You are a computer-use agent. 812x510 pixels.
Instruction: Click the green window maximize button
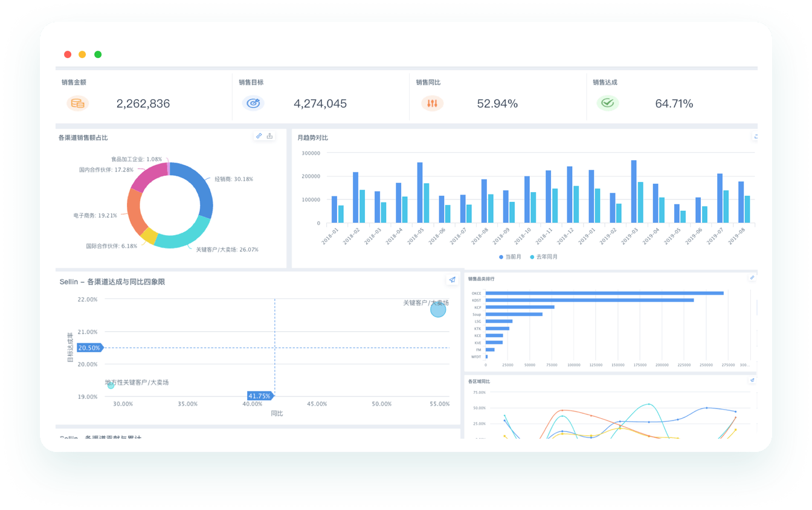(x=98, y=54)
